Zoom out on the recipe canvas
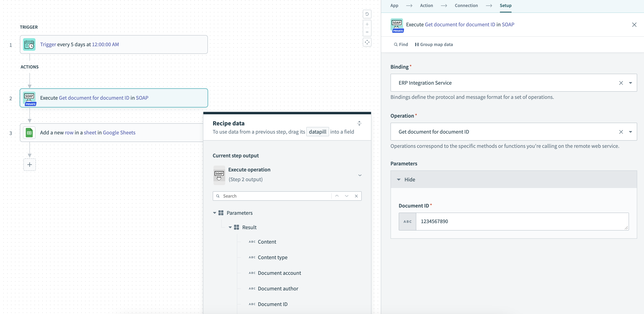 367,32
